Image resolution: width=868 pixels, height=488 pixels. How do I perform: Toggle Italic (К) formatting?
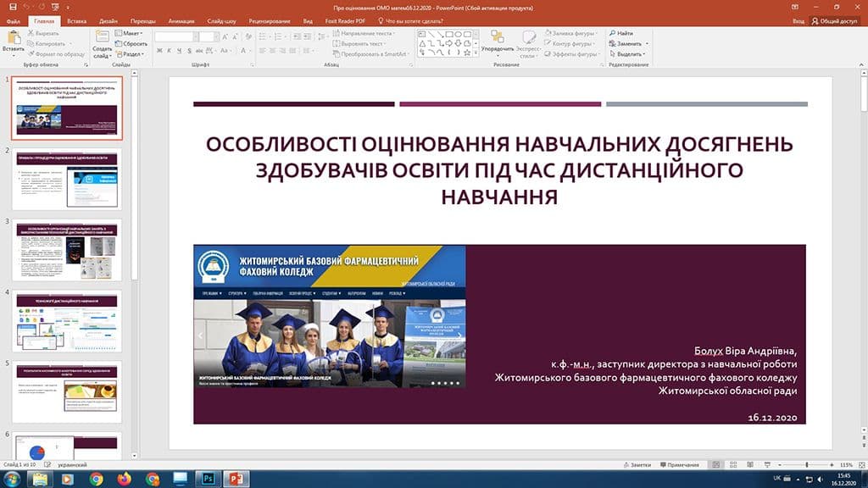point(170,51)
